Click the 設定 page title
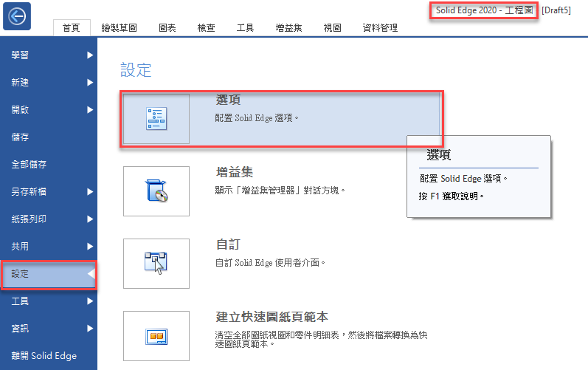 pyautogui.click(x=136, y=70)
